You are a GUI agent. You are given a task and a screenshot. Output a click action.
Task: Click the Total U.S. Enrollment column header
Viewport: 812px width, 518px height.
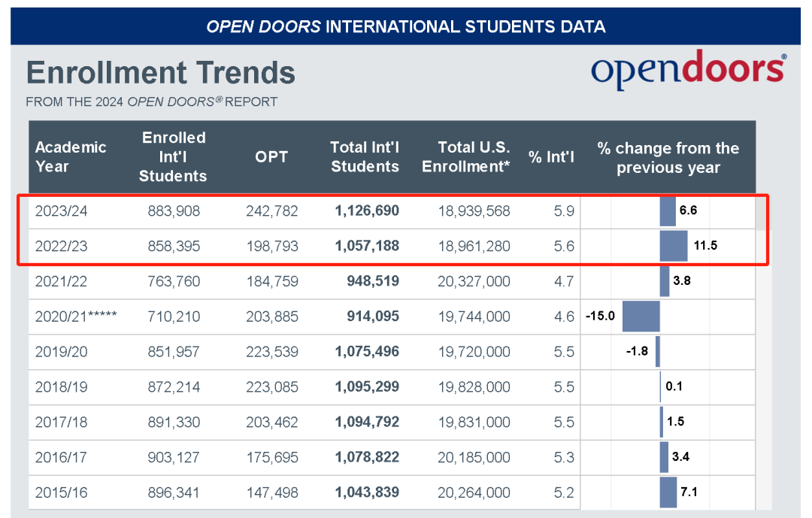coord(465,157)
